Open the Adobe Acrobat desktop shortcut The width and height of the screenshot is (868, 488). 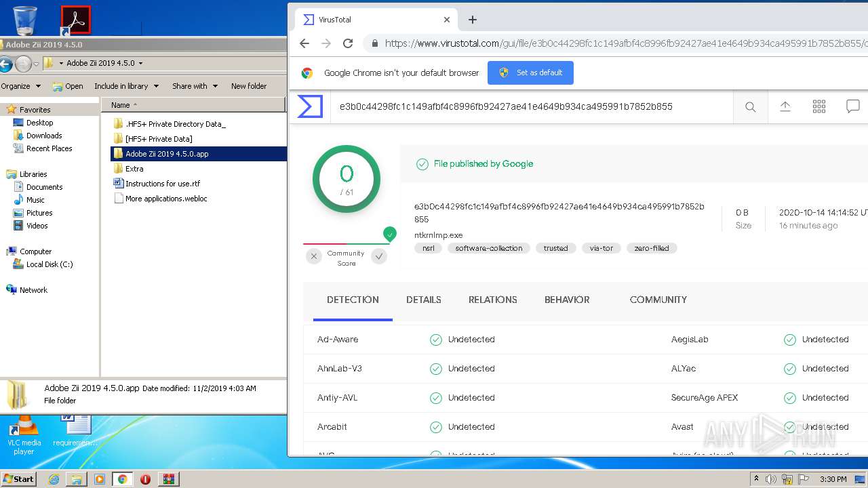point(75,20)
